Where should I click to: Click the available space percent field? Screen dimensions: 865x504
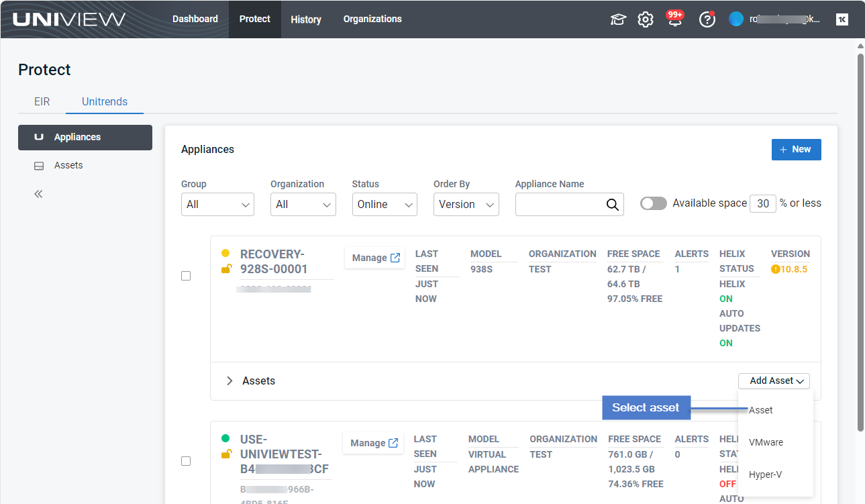[x=762, y=203]
